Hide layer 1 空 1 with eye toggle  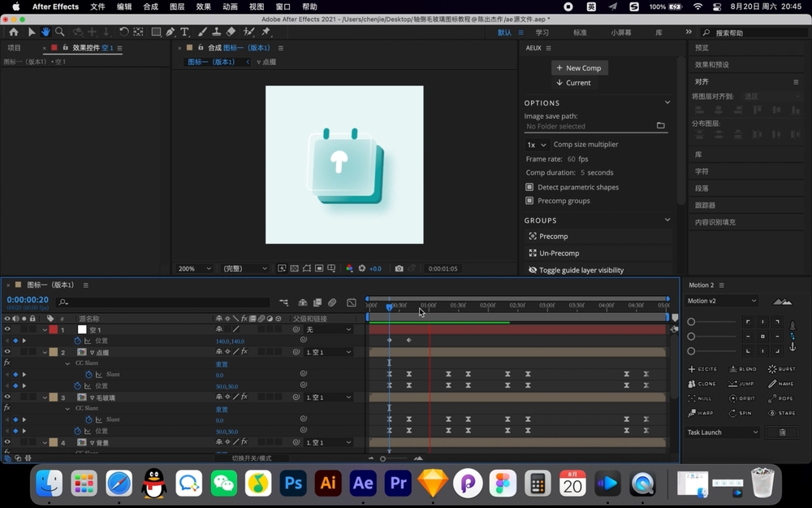click(7, 329)
